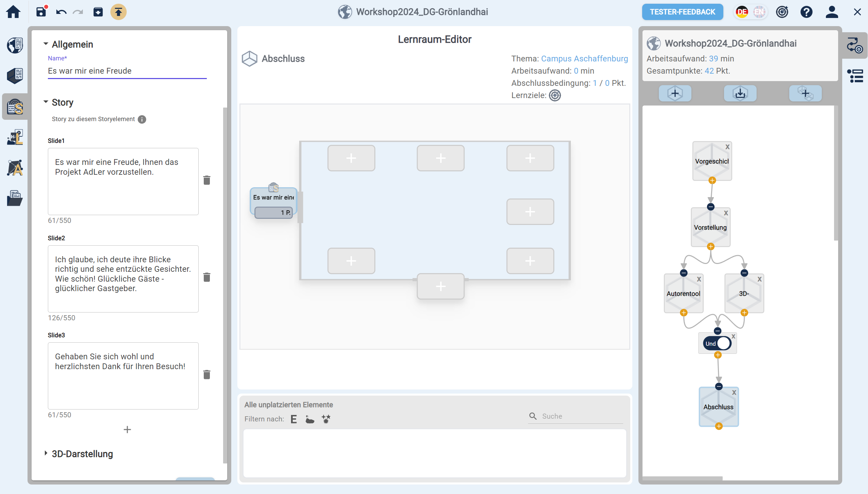Viewport: 868px width, 494px height.
Task: Switch language to German DE
Action: point(742,12)
